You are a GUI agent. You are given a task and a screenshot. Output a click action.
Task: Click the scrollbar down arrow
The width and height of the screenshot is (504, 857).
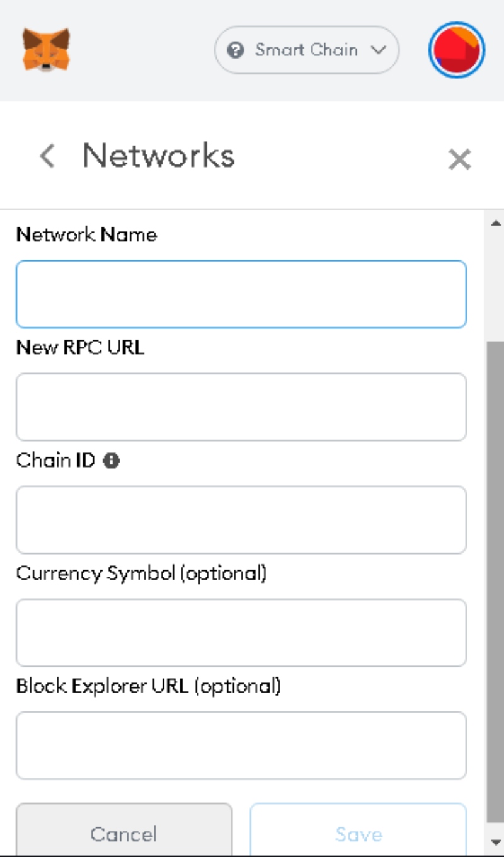point(495,843)
